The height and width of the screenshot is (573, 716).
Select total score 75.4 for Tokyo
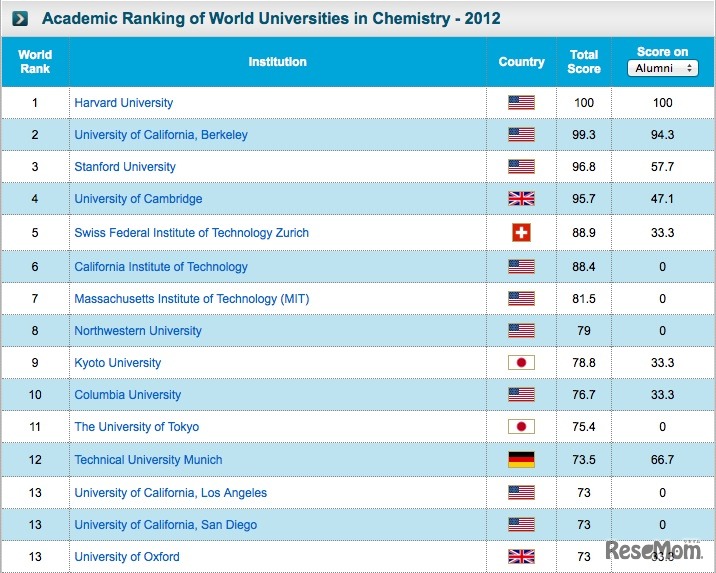click(584, 426)
